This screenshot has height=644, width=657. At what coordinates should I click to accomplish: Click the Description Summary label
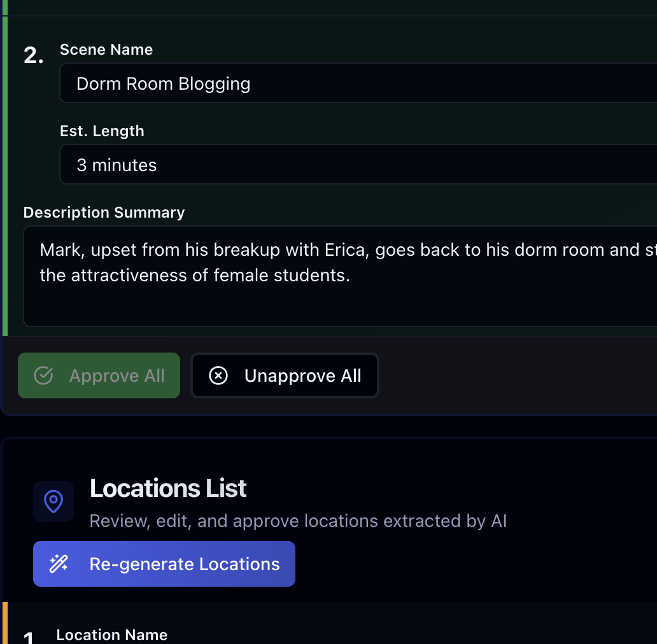pos(104,213)
